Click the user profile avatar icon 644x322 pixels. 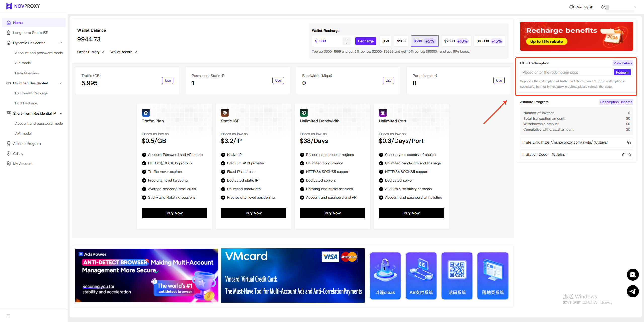coord(603,7)
